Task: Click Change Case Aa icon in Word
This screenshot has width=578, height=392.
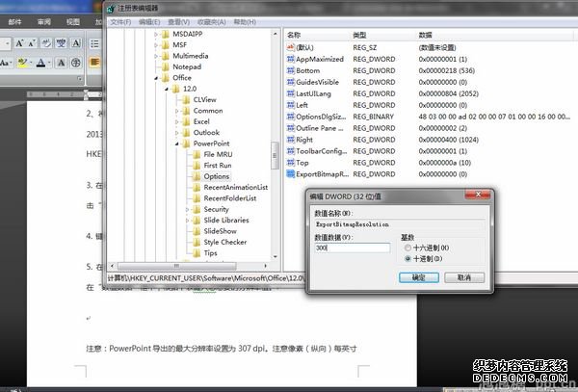Action: [5, 63]
